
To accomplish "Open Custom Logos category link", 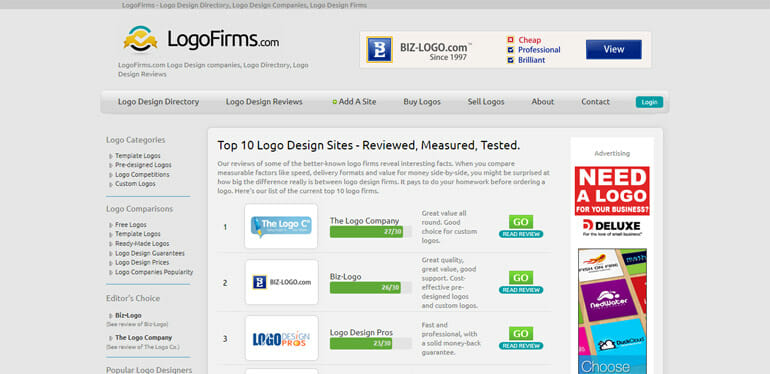I will pos(135,184).
